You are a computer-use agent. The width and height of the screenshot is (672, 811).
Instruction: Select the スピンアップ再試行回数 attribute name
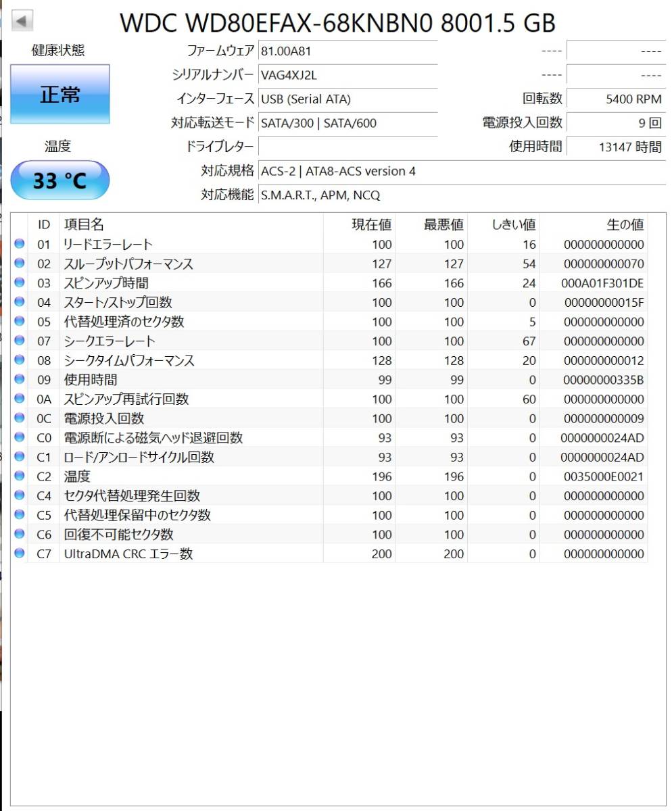pyautogui.click(x=126, y=399)
